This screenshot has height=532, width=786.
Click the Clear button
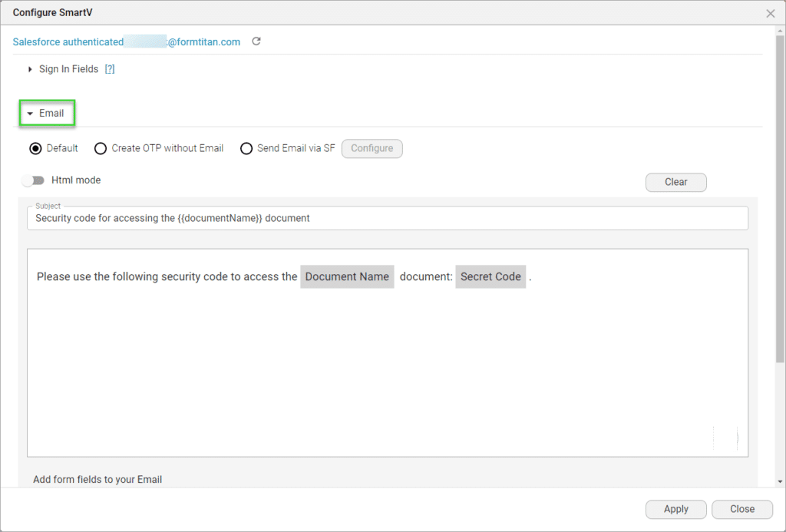click(675, 182)
